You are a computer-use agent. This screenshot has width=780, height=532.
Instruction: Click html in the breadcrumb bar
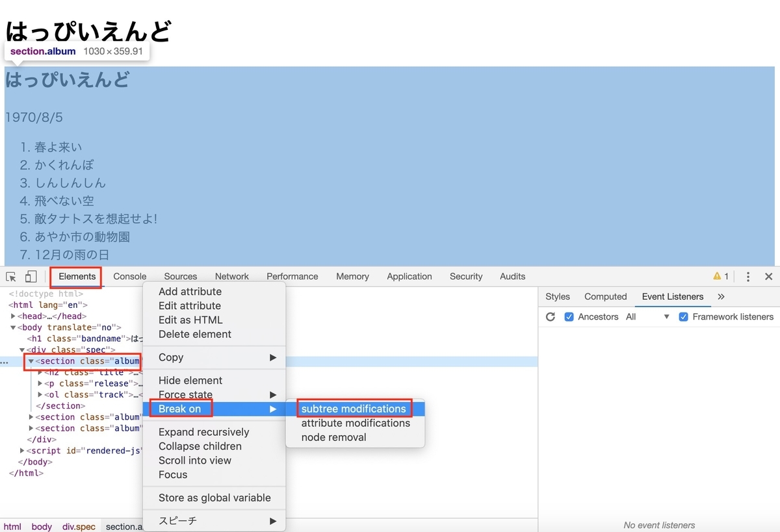(x=12, y=527)
